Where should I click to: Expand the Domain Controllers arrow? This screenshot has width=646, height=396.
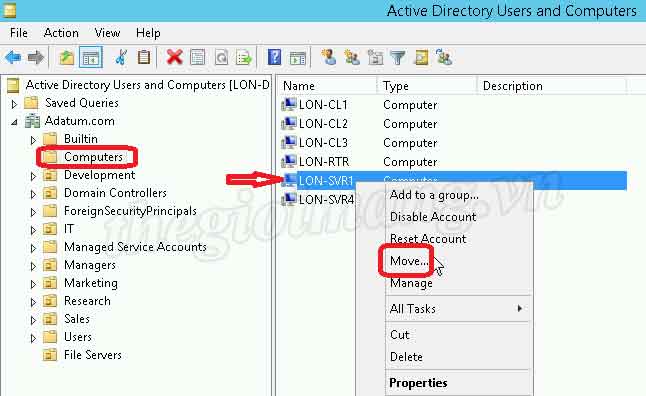click(x=33, y=194)
